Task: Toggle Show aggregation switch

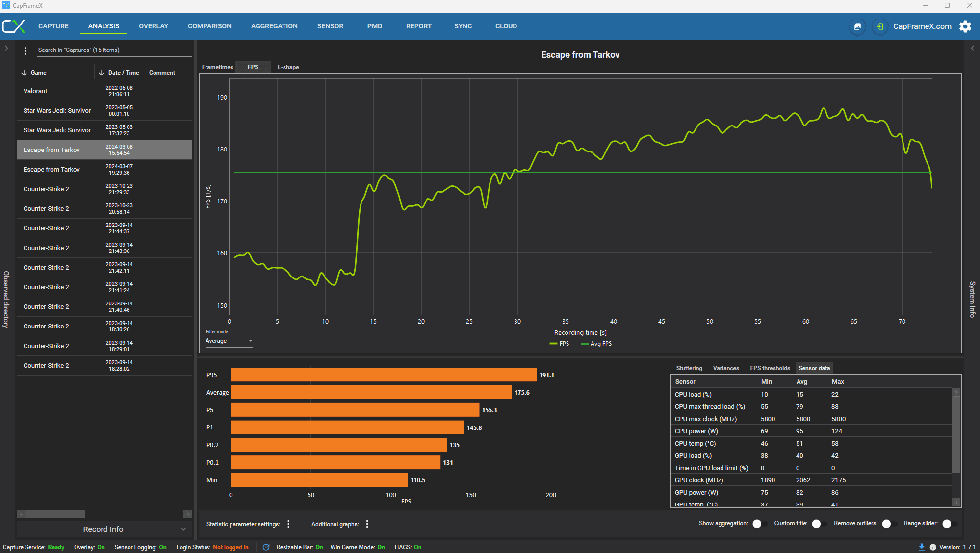Action: 759,524
